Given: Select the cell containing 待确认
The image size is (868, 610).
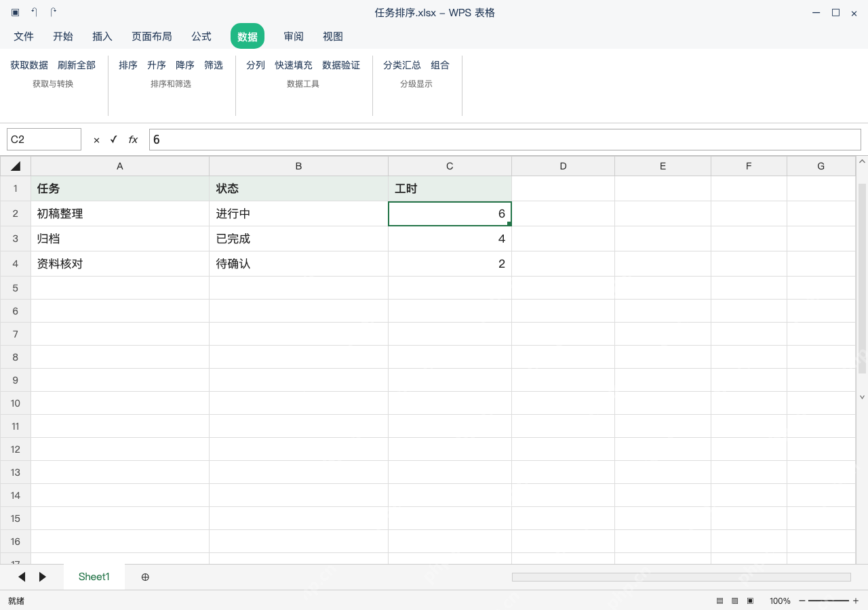Looking at the screenshot, I should [x=299, y=264].
